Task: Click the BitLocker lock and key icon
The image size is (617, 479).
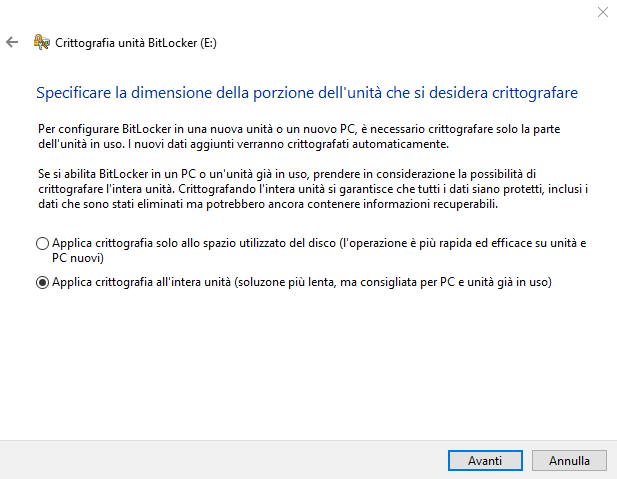Action: click(42, 42)
